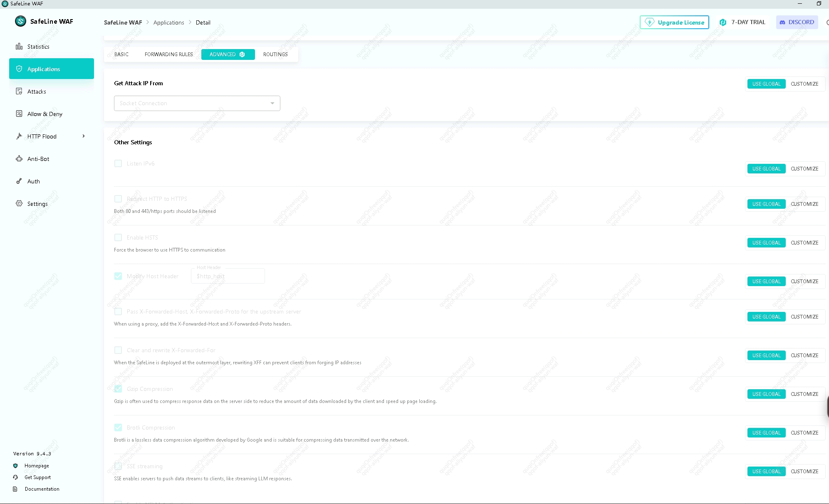Toggle the Enable HSTS checkbox

coord(118,237)
